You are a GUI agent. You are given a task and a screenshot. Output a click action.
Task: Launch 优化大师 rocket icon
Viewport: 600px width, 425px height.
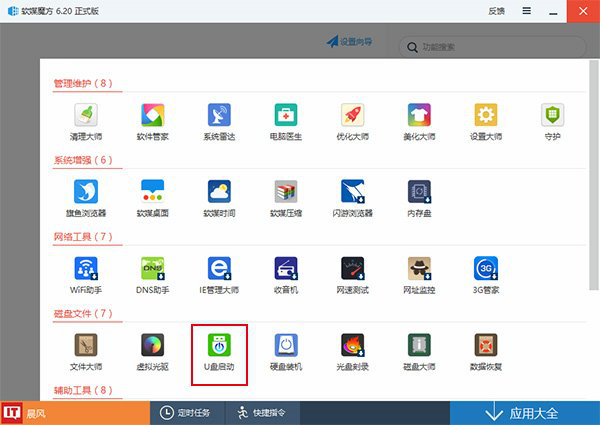coord(352,115)
